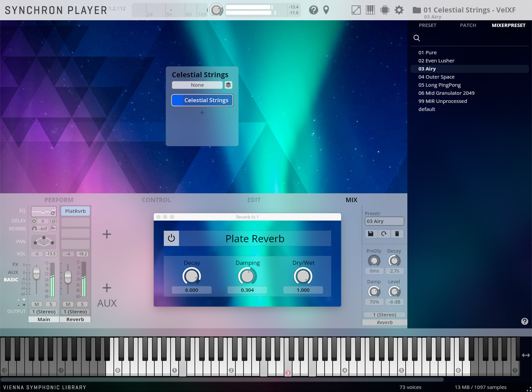The width and height of the screenshot is (532, 392).
Task: Open settings with the gear icon
Action: pyautogui.click(x=399, y=10)
